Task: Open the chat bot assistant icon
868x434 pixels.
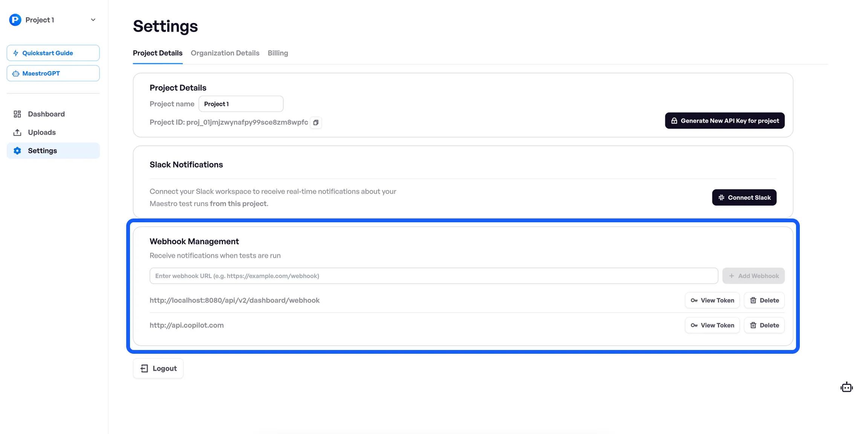Action: [x=846, y=387]
